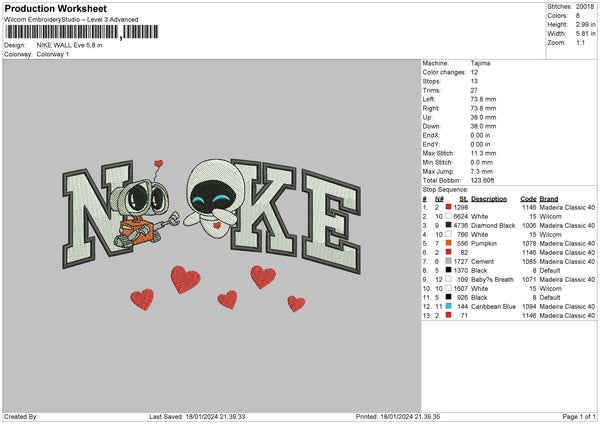Click the Stitches value 20018
600x424 pixels.
[585, 7]
